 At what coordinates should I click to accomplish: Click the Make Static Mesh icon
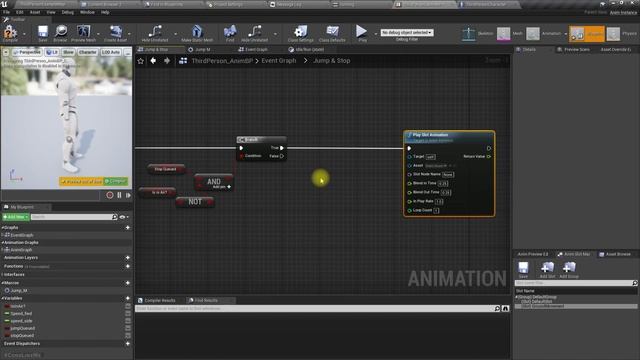[197, 32]
